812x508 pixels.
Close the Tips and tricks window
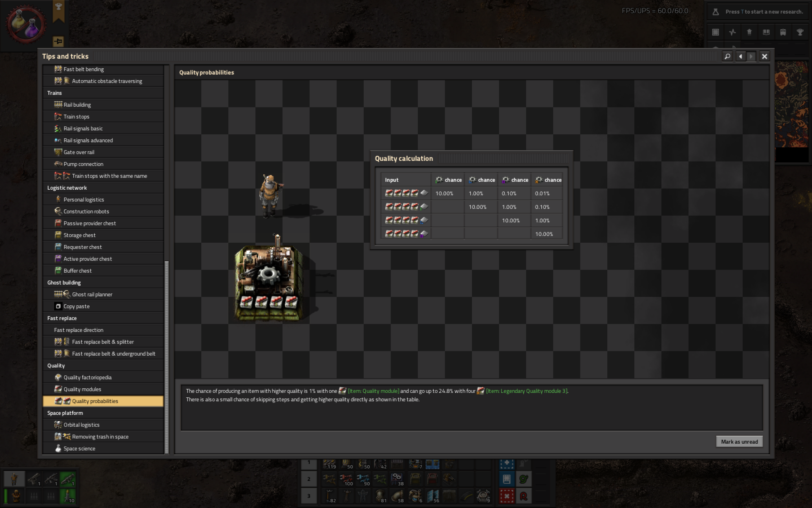coord(764,56)
